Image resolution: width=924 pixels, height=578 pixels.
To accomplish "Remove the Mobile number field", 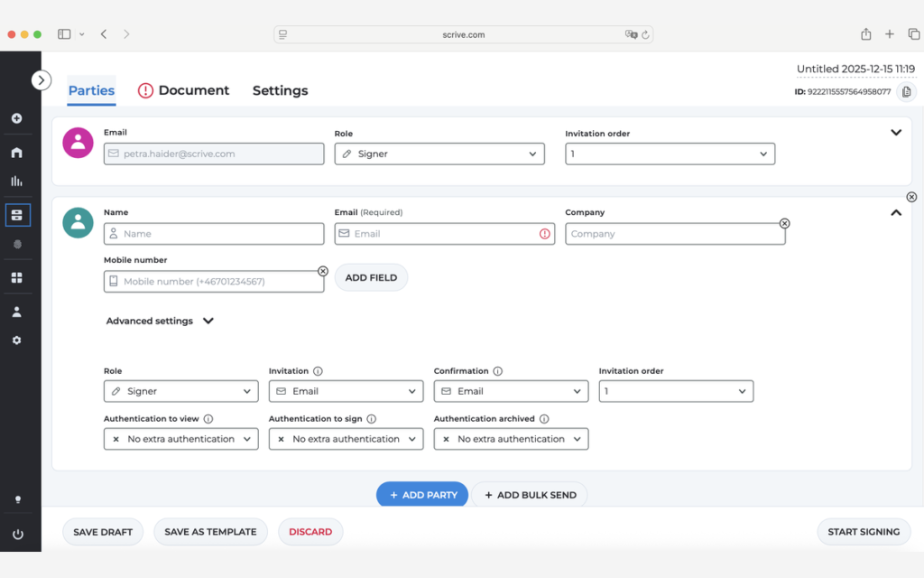I will (323, 271).
